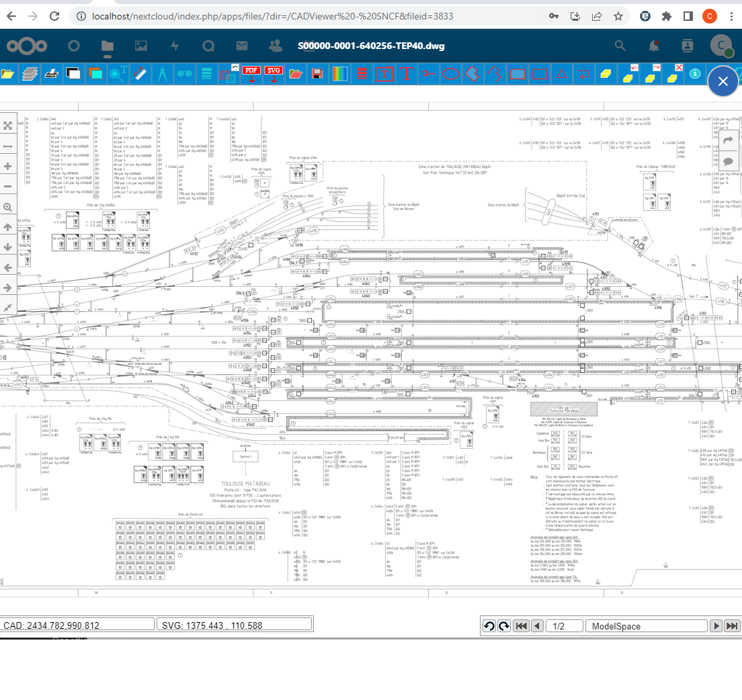Click the zoom extents icon in side panel

point(7,126)
